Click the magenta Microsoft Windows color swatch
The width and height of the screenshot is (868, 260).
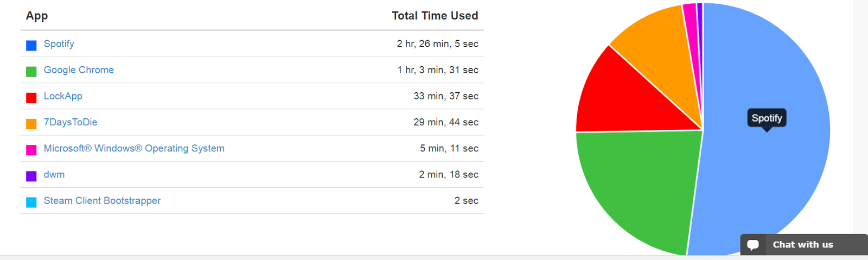31,150
